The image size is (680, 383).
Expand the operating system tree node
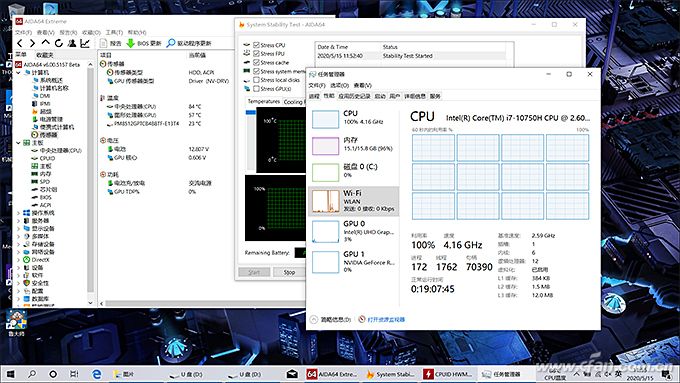pyautogui.click(x=18, y=213)
